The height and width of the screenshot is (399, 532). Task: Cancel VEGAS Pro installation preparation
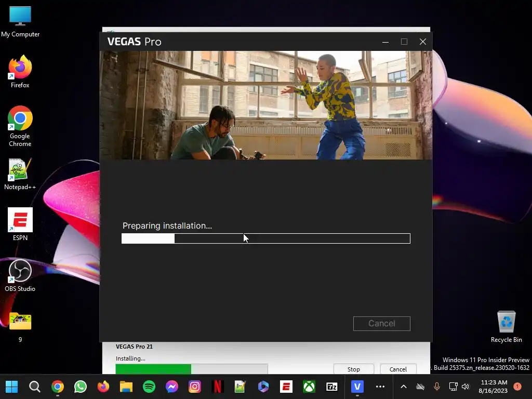pyautogui.click(x=382, y=323)
